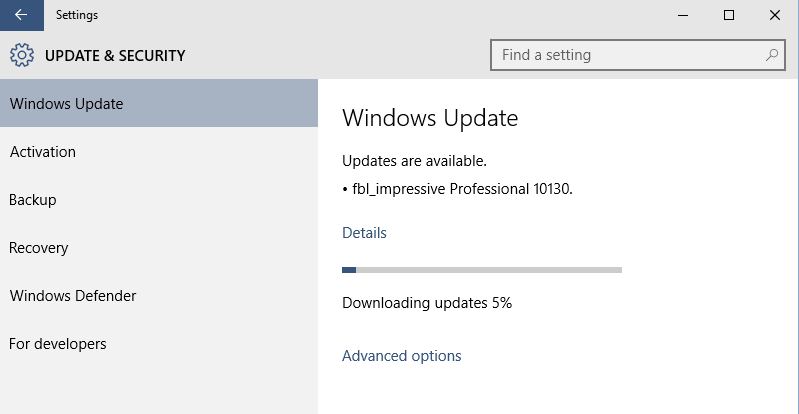Screen dimensions: 799x414
Task: Select Windows Update in the sidebar
Action: tap(159, 104)
